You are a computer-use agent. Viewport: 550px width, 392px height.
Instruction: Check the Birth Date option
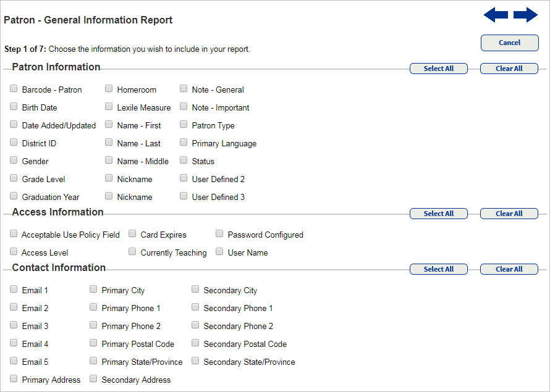[x=13, y=107]
